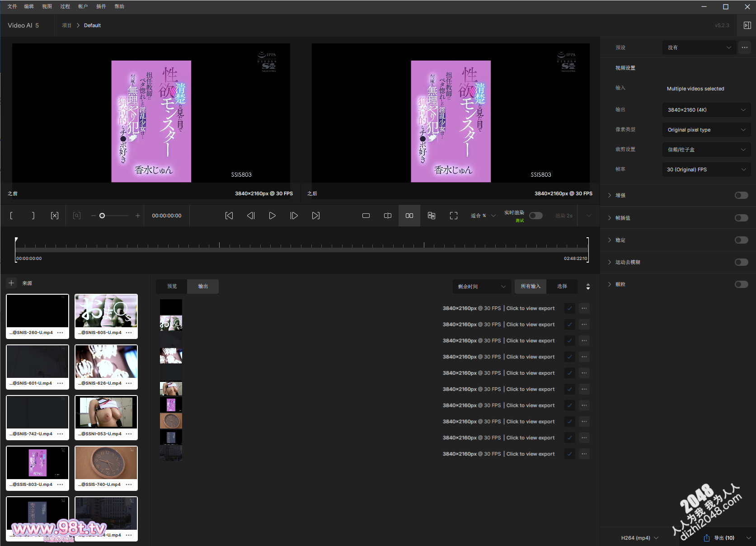Toggle Stabilization (稳定) switch
This screenshot has height=546, width=756.
[742, 240]
